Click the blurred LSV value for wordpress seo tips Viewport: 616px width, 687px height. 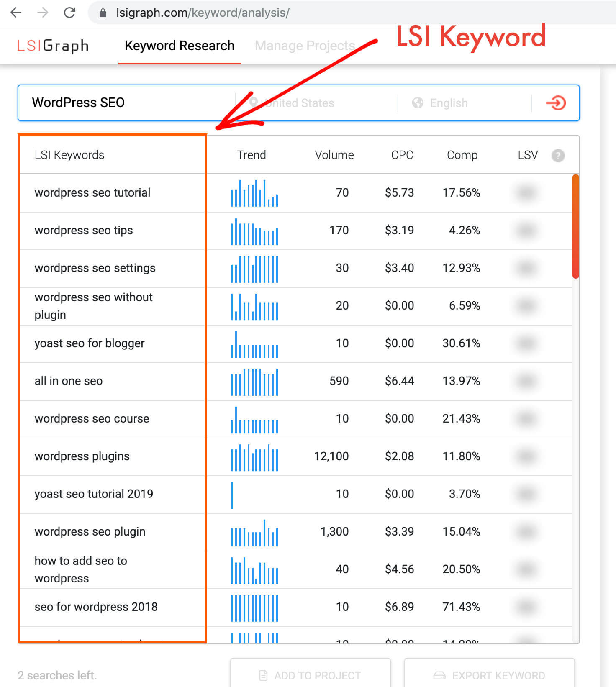[x=526, y=230]
